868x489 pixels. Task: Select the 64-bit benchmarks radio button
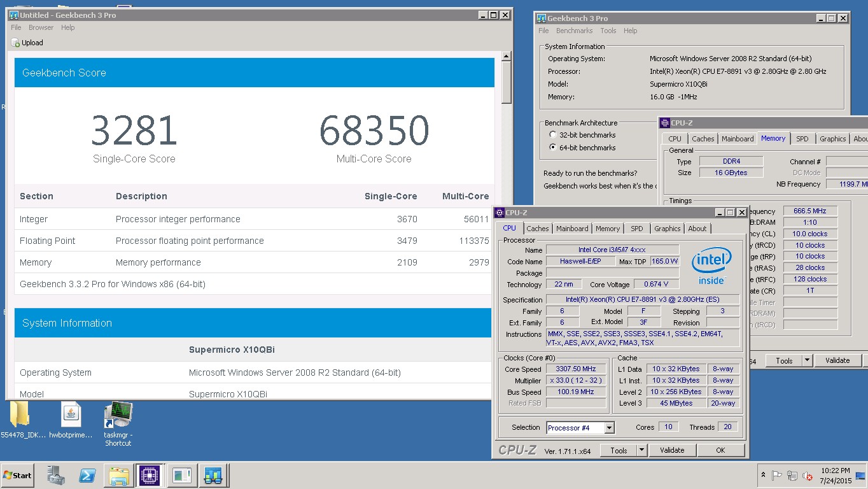[x=552, y=148]
